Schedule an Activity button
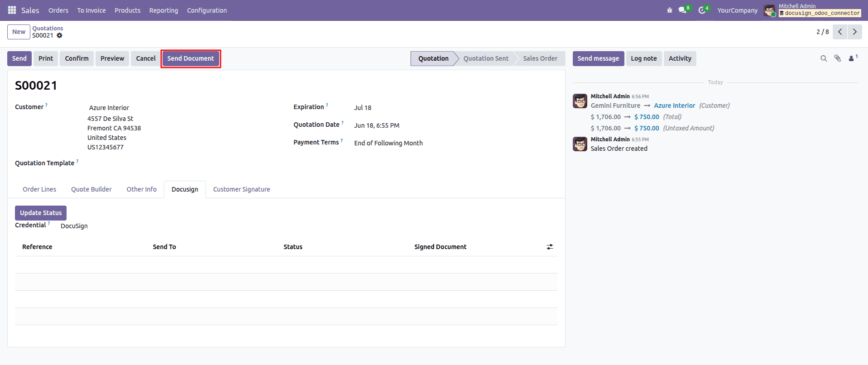 680,58
